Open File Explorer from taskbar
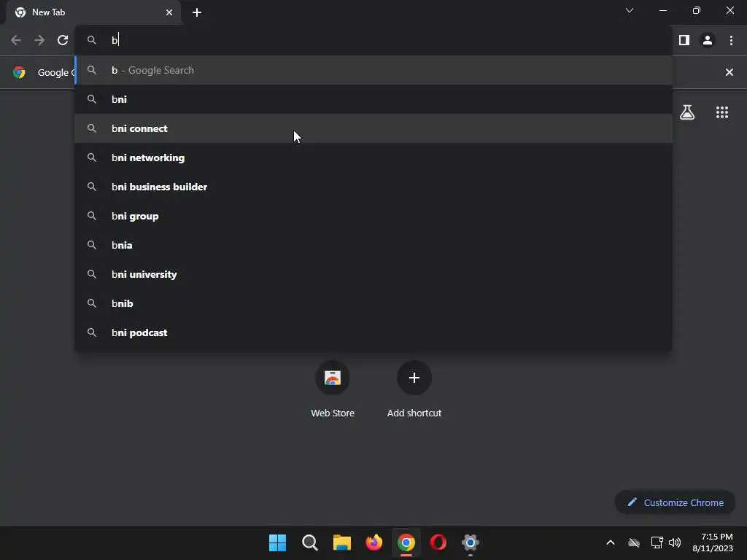747x560 pixels. pos(341,542)
